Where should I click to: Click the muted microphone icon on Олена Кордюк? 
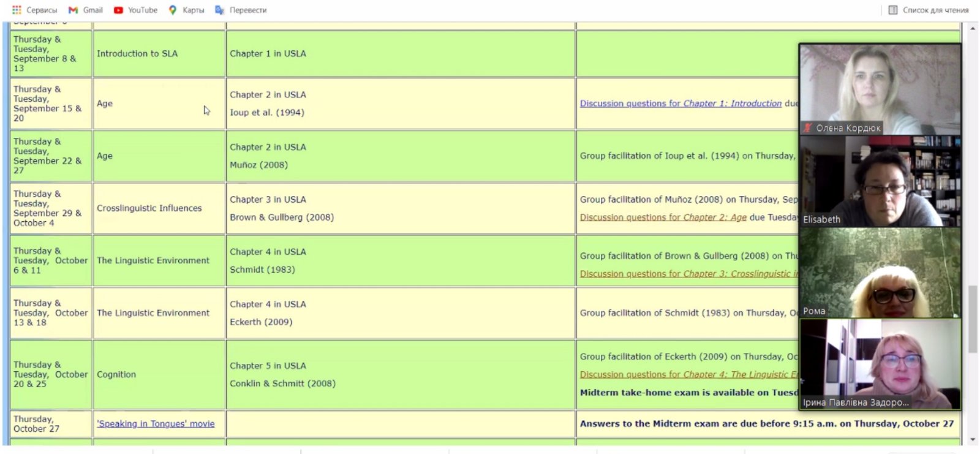[x=808, y=128]
